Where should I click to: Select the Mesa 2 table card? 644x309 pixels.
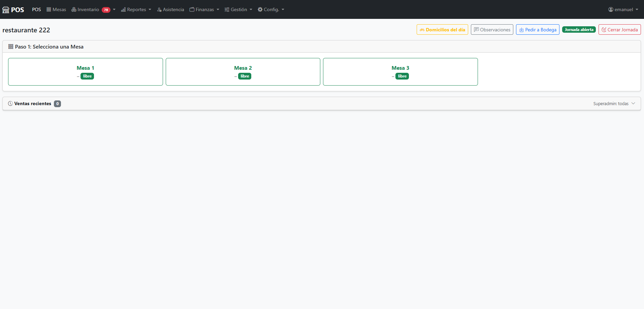pyautogui.click(x=243, y=72)
